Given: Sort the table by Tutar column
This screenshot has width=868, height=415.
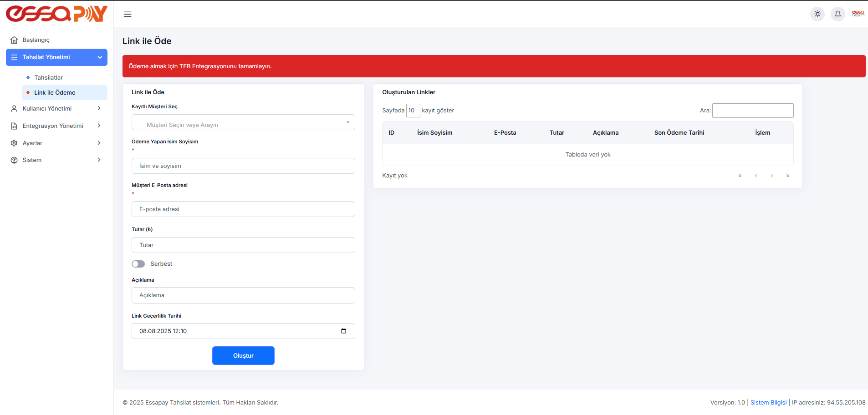Looking at the screenshot, I should coord(557,133).
